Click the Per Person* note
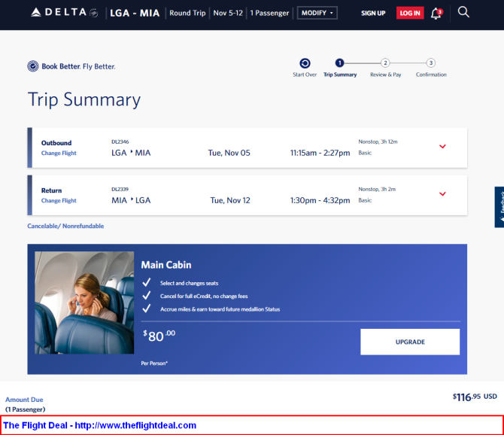This screenshot has height=435, width=504. [x=154, y=364]
